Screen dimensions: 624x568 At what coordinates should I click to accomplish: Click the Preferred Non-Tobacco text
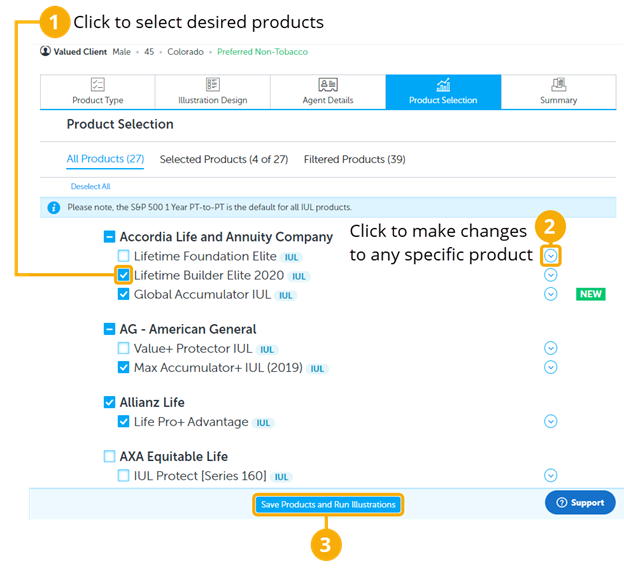tap(262, 52)
